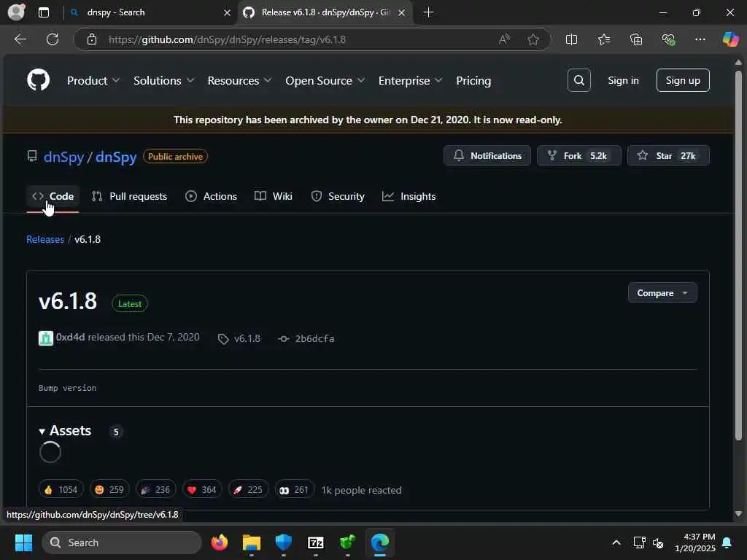Open commit 2b6dcfa

pyautogui.click(x=306, y=338)
